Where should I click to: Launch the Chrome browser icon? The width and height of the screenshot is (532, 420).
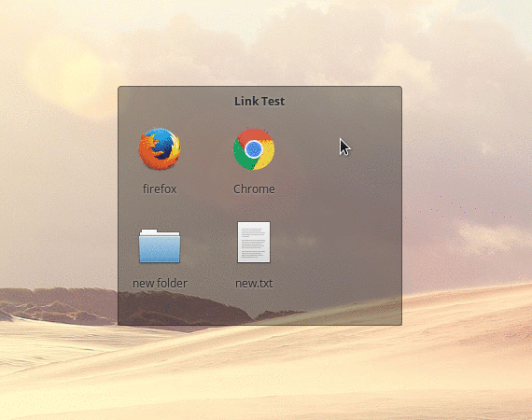[x=254, y=149]
